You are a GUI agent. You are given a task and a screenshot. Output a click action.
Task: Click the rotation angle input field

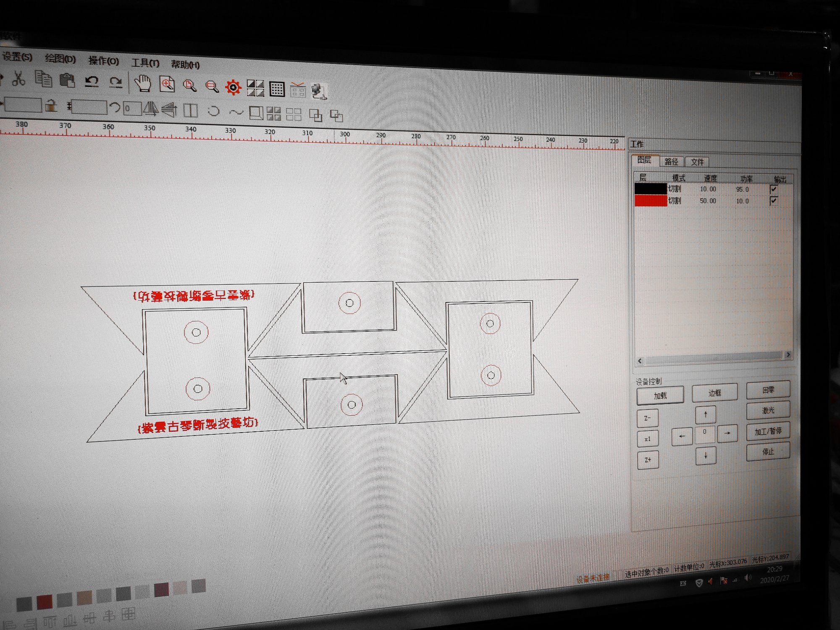pyautogui.click(x=133, y=108)
